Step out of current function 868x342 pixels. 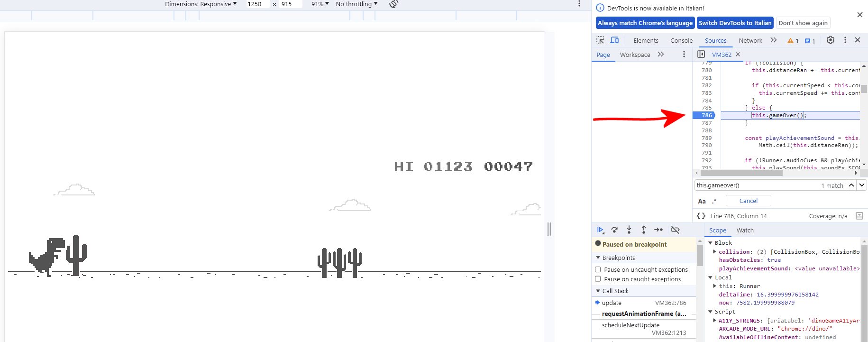[643, 230]
